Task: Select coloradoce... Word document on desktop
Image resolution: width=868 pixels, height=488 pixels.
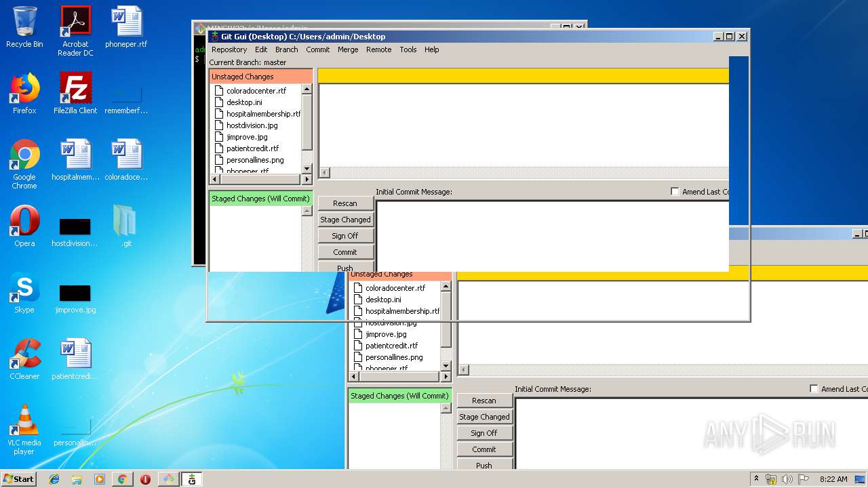Action: point(126,160)
